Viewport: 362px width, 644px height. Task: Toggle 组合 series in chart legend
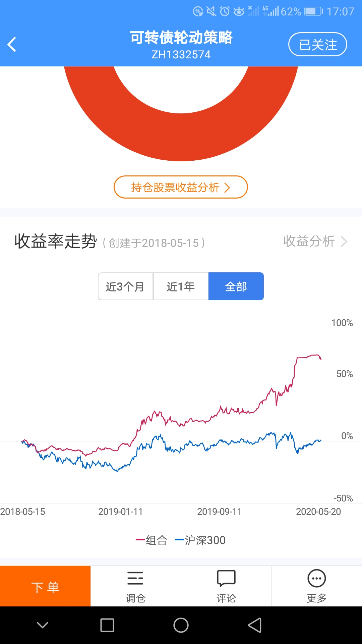(x=152, y=540)
